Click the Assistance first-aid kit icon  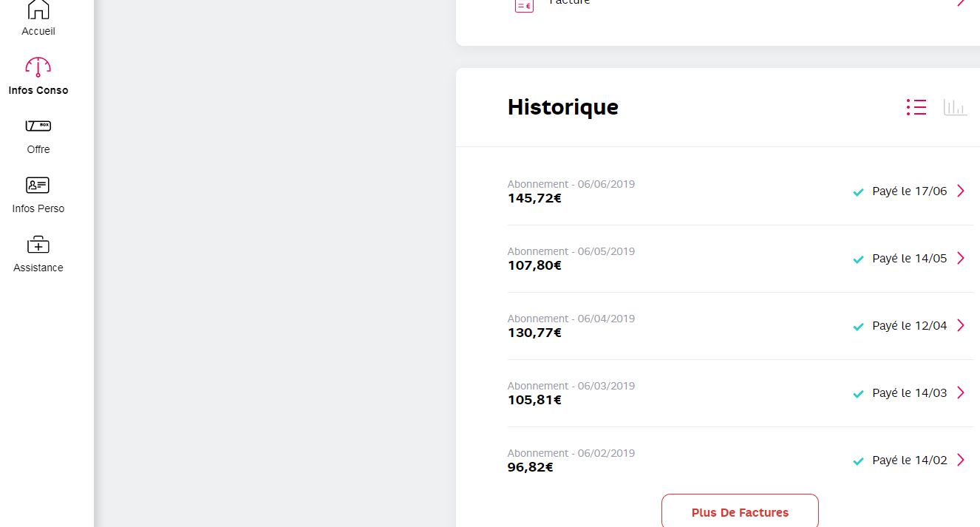38,245
